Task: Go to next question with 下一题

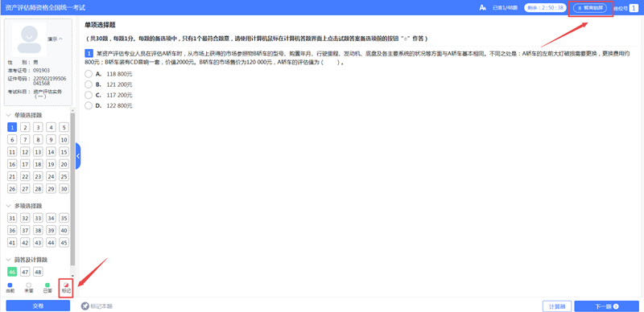Action: point(607,306)
